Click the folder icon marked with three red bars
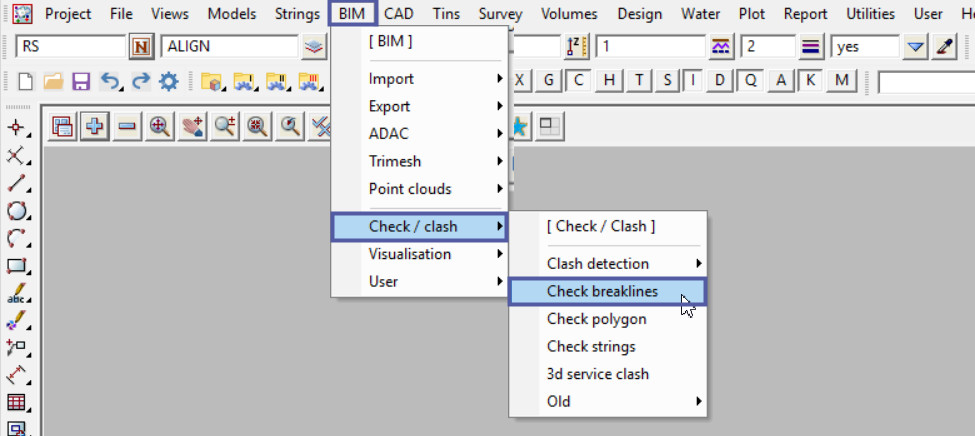The image size is (975, 436). pos(308,81)
